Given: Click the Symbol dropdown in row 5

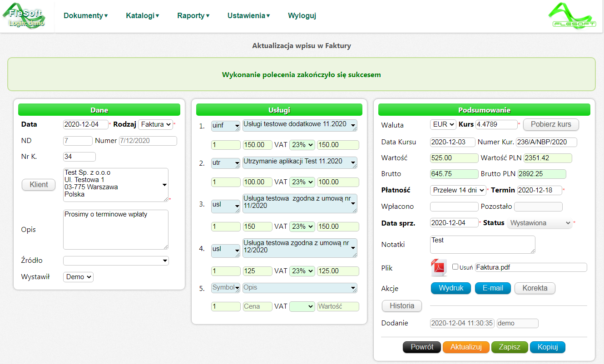Looking at the screenshot, I should [226, 288].
